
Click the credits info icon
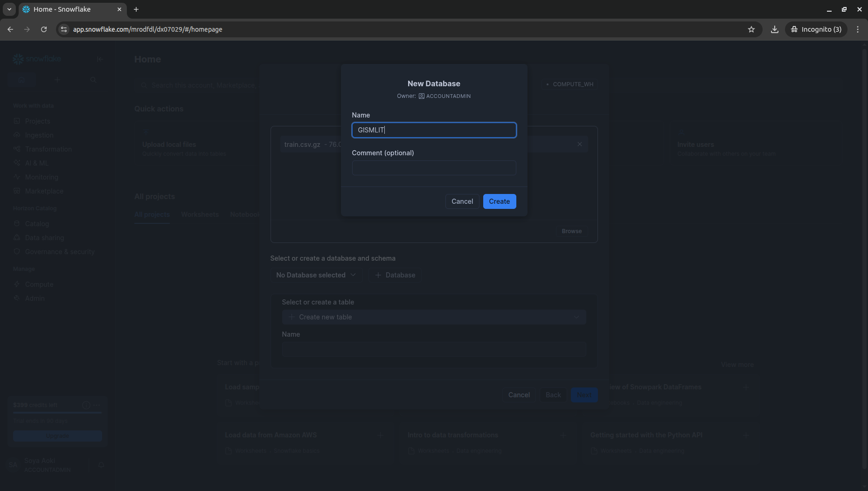tap(86, 405)
